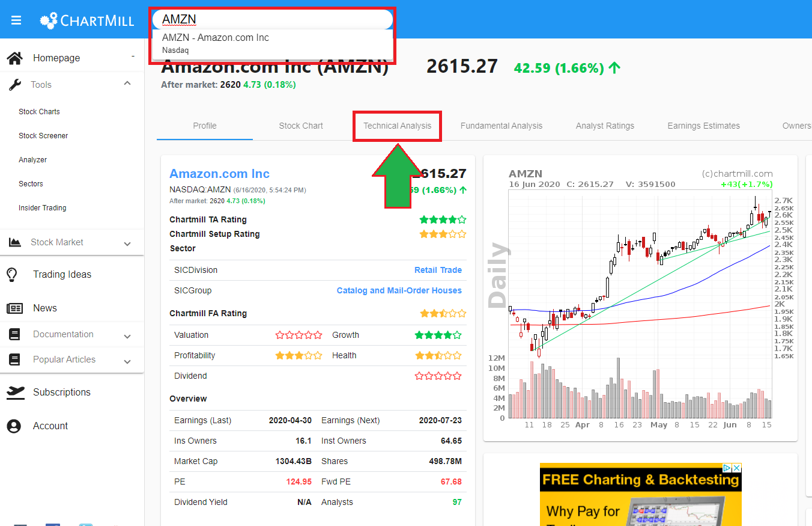Go to the Analyst Ratings tab
The height and width of the screenshot is (526, 812).
[605, 126]
